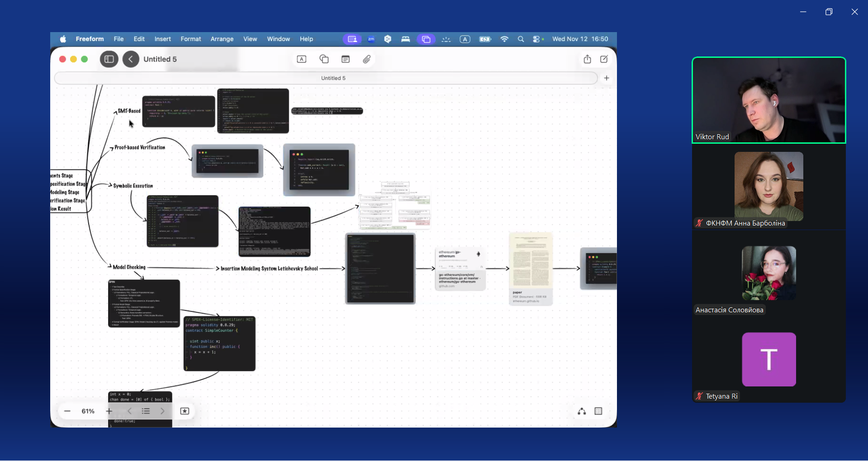Click the paperclip attach file icon

click(x=367, y=59)
